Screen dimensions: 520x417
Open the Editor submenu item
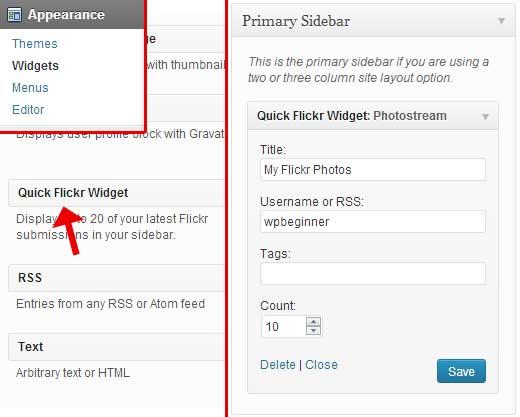click(28, 110)
